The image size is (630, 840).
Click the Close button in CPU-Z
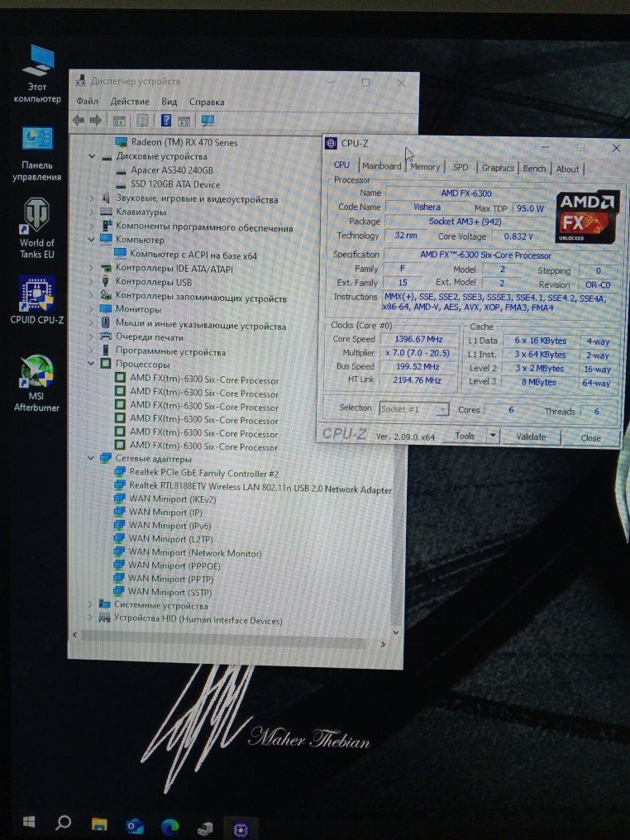590,437
